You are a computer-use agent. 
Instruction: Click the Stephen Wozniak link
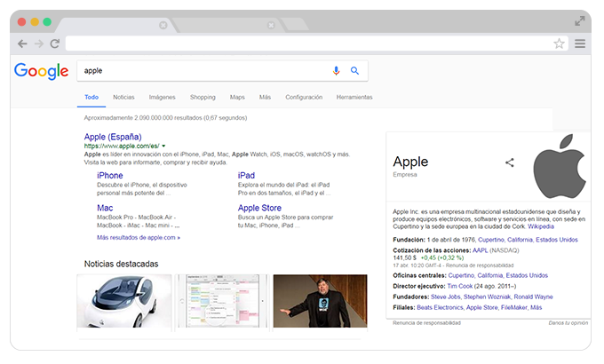(488, 297)
